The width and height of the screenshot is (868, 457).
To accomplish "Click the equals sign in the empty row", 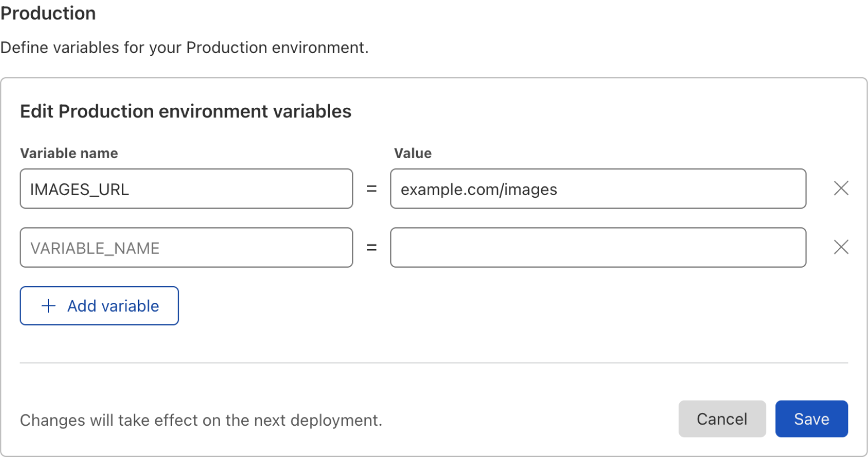I will click(371, 247).
